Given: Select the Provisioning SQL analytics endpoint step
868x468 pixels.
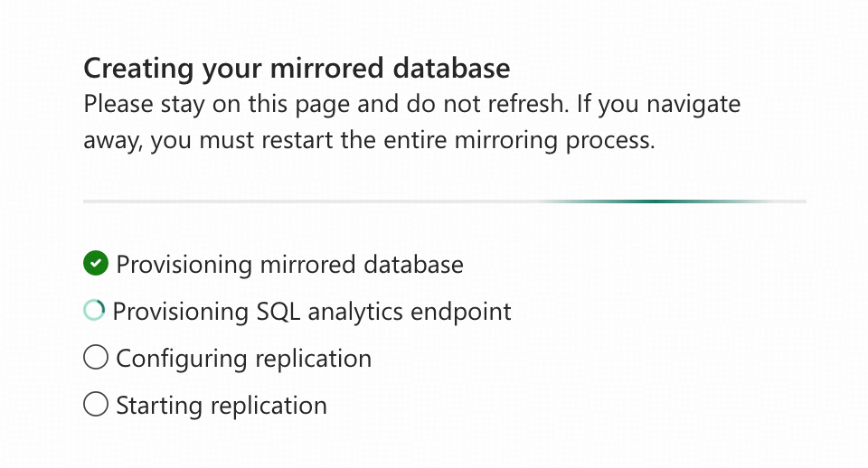Looking at the screenshot, I should [312, 312].
